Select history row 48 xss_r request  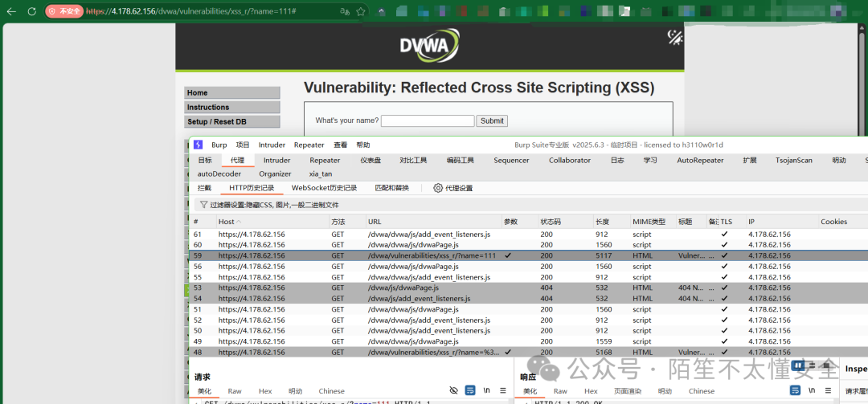[x=529, y=352]
